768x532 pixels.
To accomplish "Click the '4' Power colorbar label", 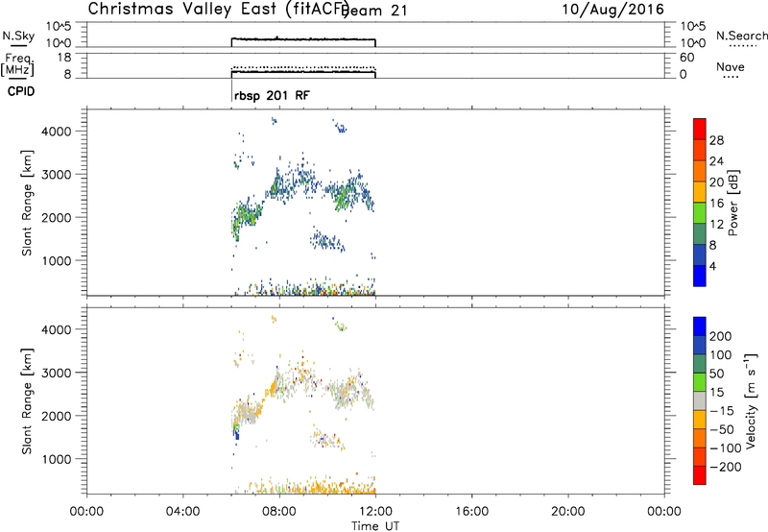I will [712, 266].
